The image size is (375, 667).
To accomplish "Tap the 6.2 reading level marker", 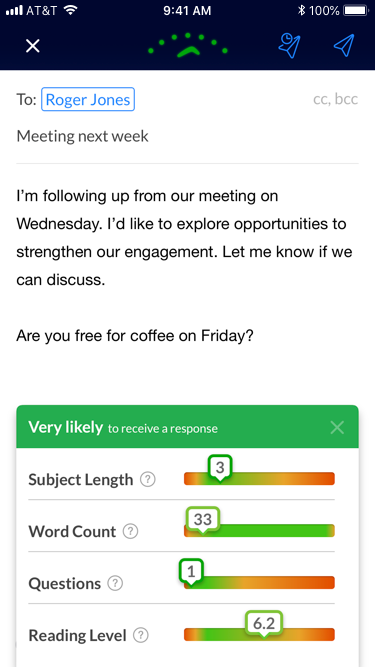I will point(264,624).
